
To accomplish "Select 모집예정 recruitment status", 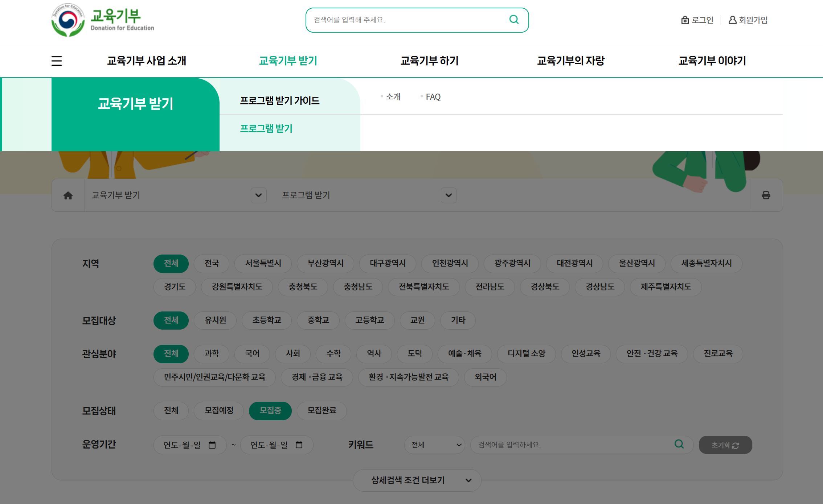I will click(219, 410).
